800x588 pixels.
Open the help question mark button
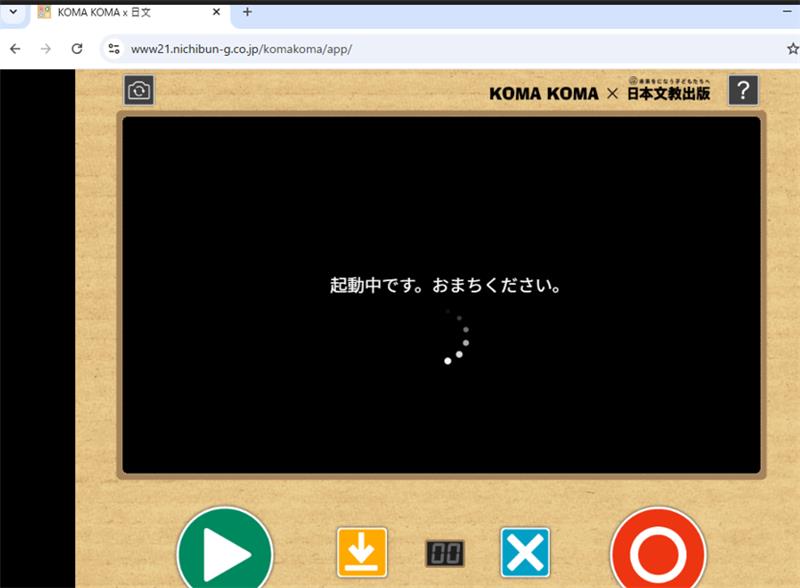743,90
